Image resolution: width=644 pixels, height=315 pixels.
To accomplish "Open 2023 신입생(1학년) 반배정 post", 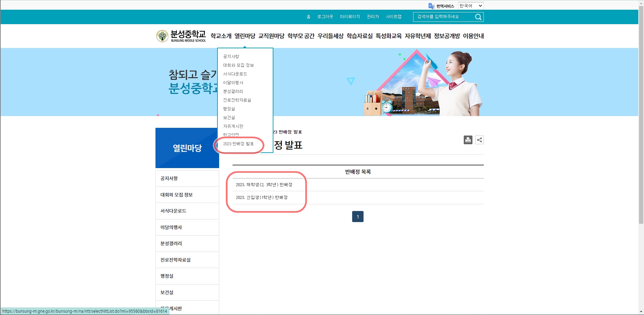I will [x=261, y=198].
